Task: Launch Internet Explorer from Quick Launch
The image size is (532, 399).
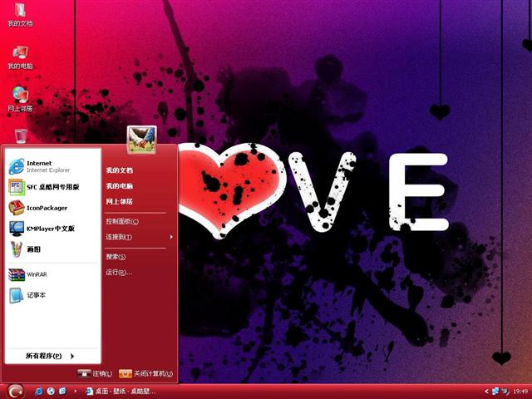Action: coord(39,392)
